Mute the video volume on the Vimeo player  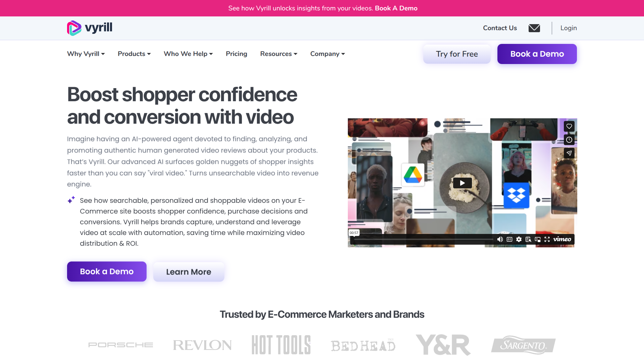(x=500, y=239)
